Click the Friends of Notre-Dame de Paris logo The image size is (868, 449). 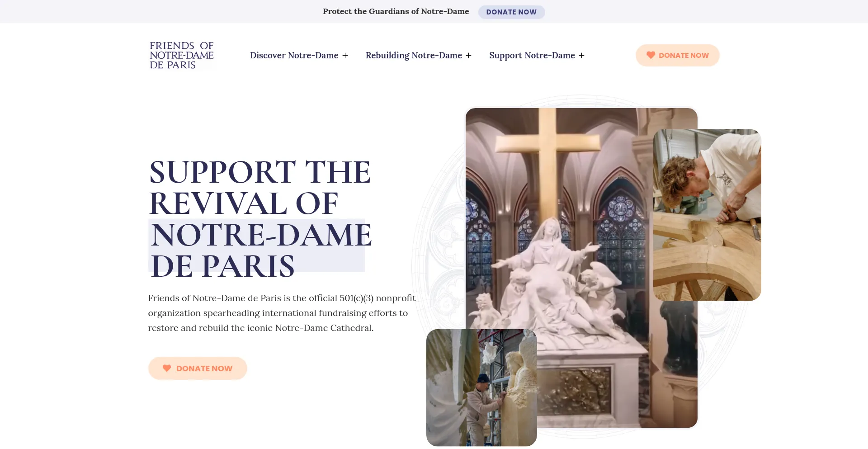tap(182, 55)
